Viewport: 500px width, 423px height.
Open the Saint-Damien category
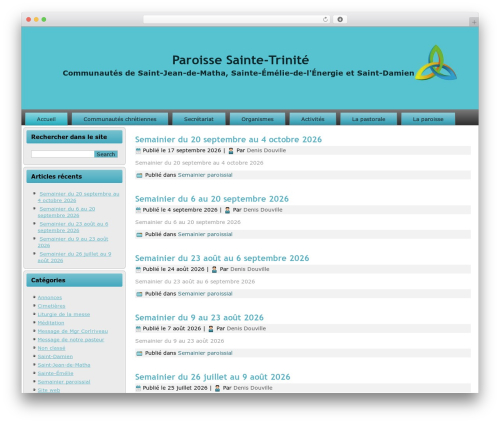(x=55, y=356)
